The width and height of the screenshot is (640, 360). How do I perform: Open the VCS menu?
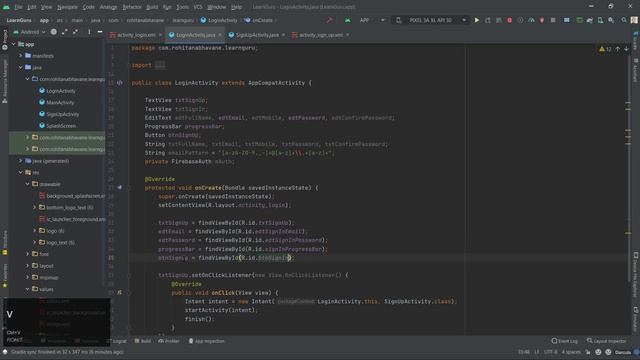coord(198,7)
